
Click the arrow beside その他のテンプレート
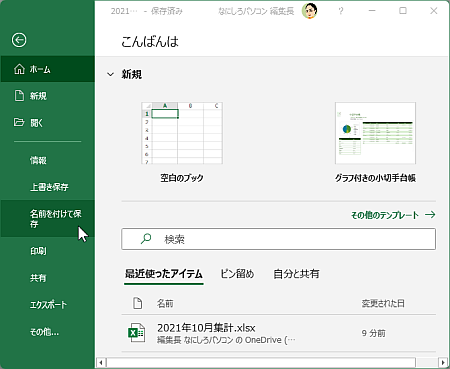pyautogui.click(x=430, y=215)
